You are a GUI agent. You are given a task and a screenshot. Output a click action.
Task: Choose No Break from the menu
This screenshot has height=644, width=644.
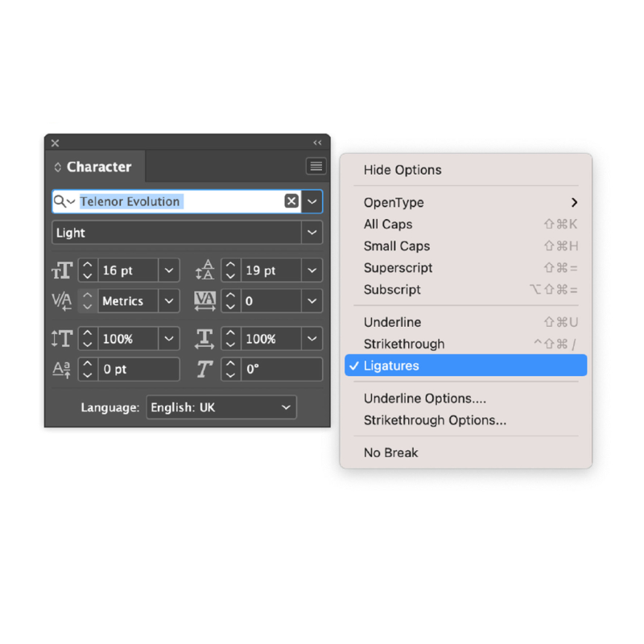pos(466,452)
